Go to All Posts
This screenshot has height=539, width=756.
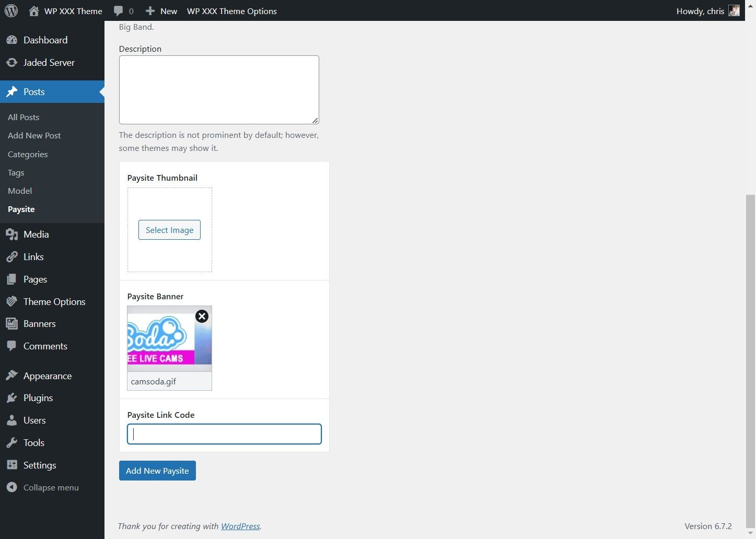click(24, 117)
